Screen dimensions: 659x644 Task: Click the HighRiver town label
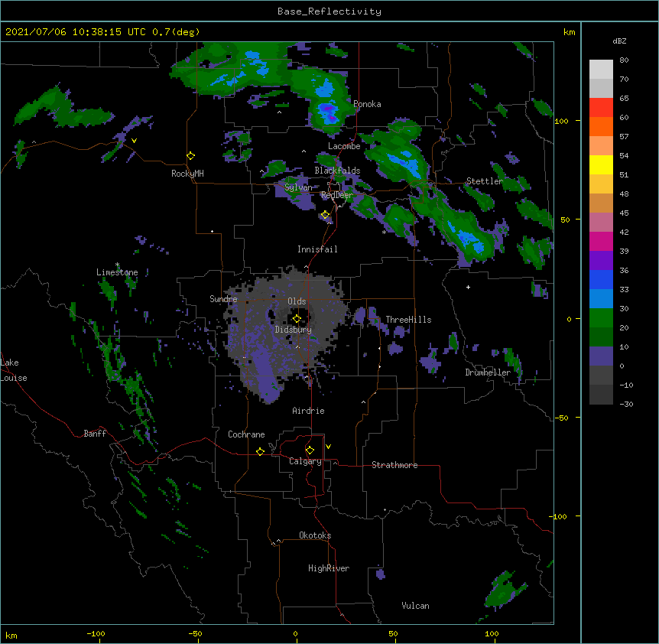[329, 568]
